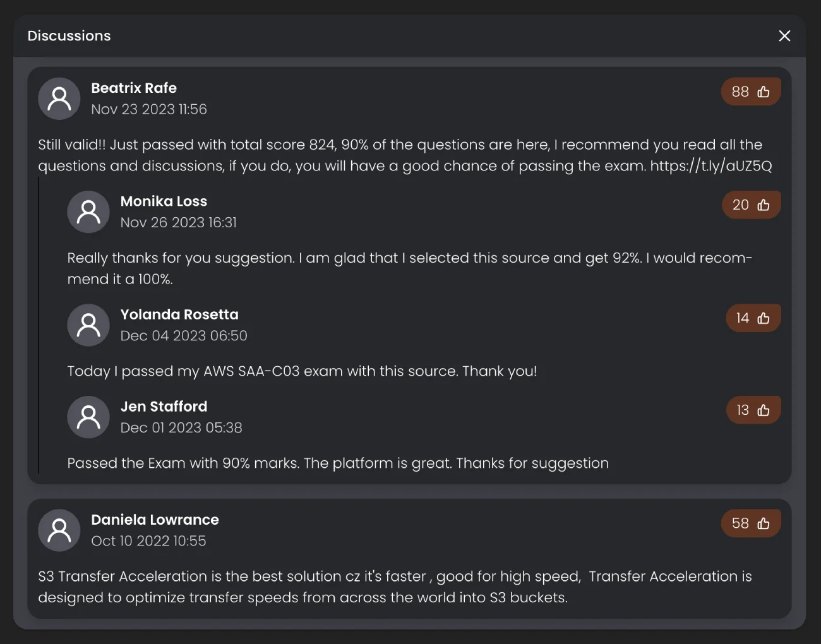The height and width of the screenshot is (644, 821).
Task: Click the Yolanda Rosetta username
Action: tap(179, 314)
